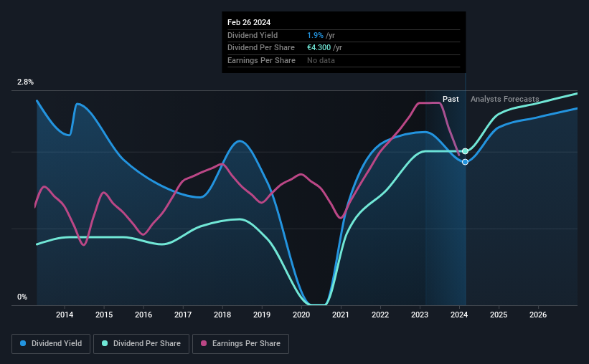The height and width of the screenshot is (364, 589).
Task: Click the blue Dividend Yield legend dot
Action: pyautogui.click(x=23, y=343)
